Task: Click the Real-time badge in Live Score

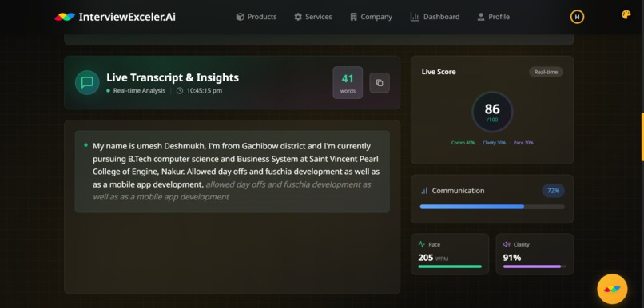Action: pyautogui.click(x=546, y=72)
